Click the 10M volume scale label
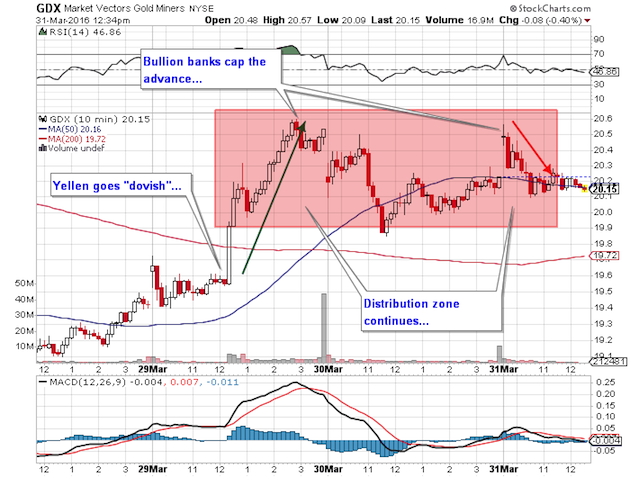630x477 pixels. (25, 346)
